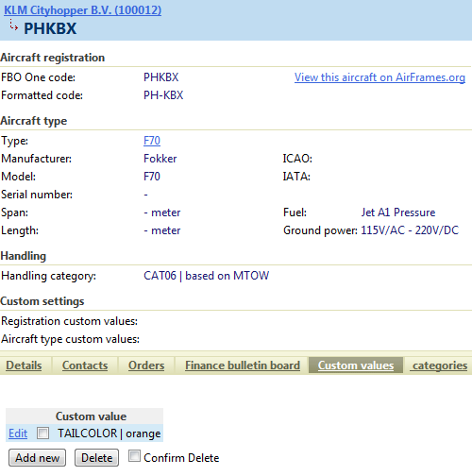Tick the TAILCOLOR | orange row checkbox

tap(42, 433)
